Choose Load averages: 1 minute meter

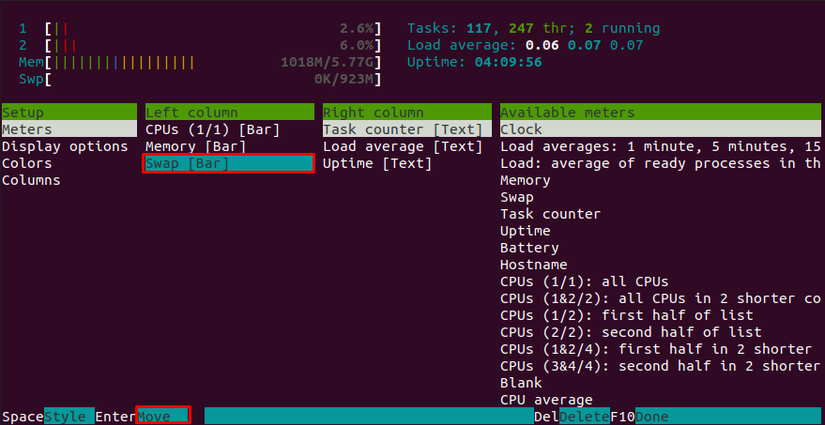click(x=662, y=146)
